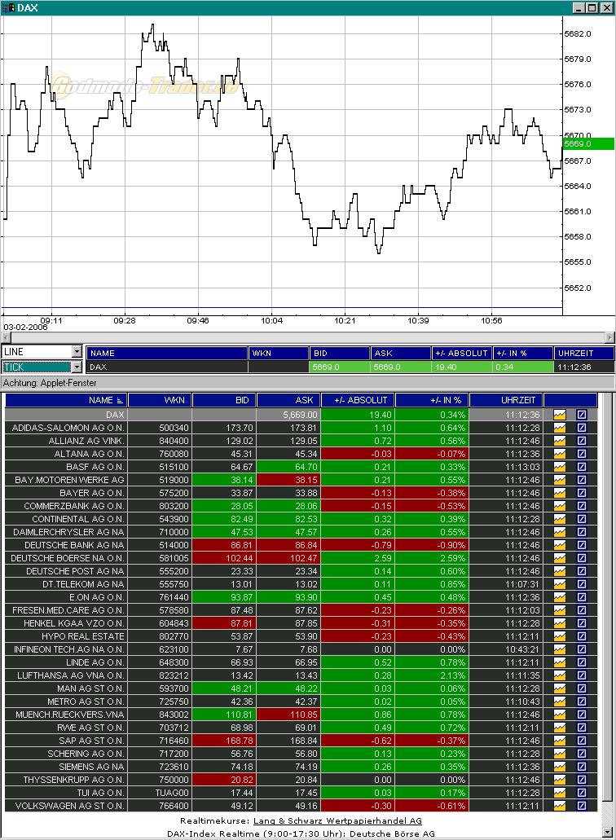The image size is (616, 840).
Task: Click chart scrollbar right arrow
Action: (609, 337)
